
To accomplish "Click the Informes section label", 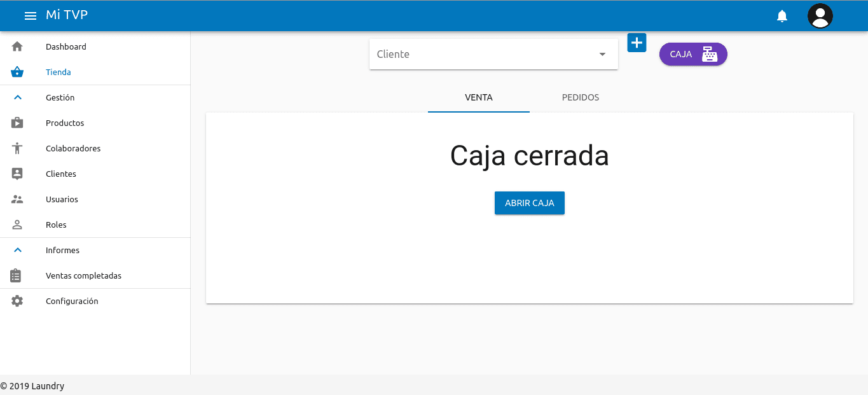I will (x=62, y=250).
